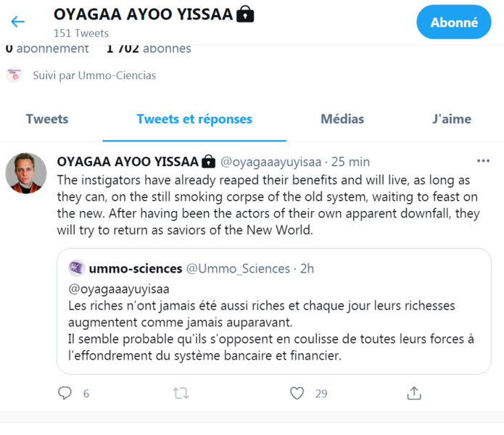Toggle the Abonné follow button
Image resolution: width=504 pixels, height=435 pixels.
(x=454, y=22)
